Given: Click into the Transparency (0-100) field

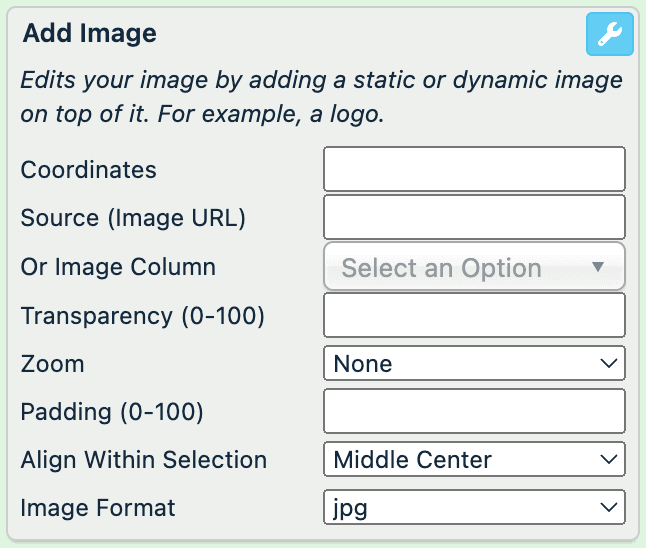Looking at the screenshot, I should click(x=474, y=315).
